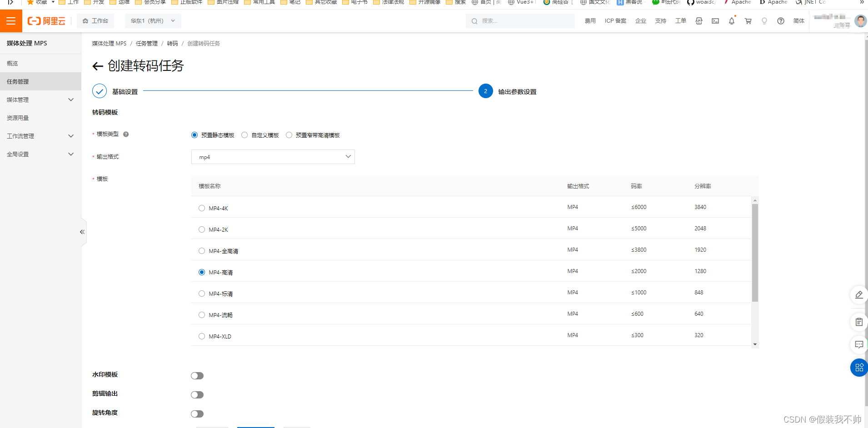The width and height of the screenshot is (868, 428).
Task: Open the search box magnifier icon
Action: 474,21
